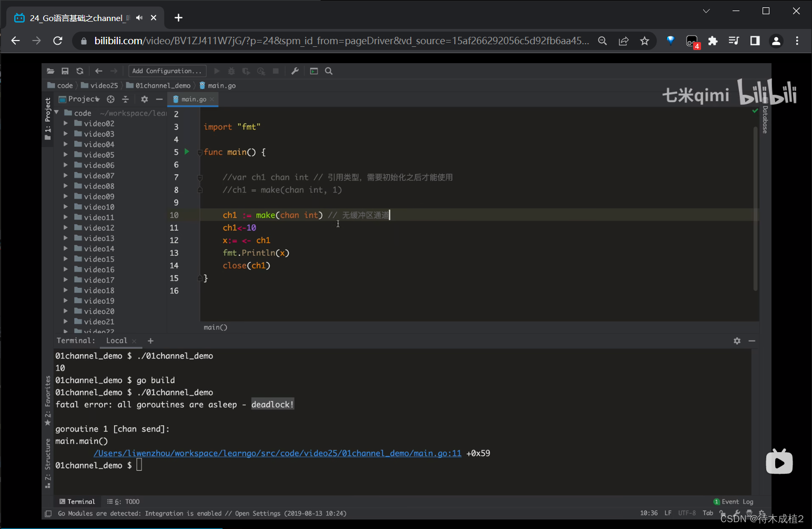Collapse the code root folder
This screenshot has height=529, width=812.
[x=56, y=113]
